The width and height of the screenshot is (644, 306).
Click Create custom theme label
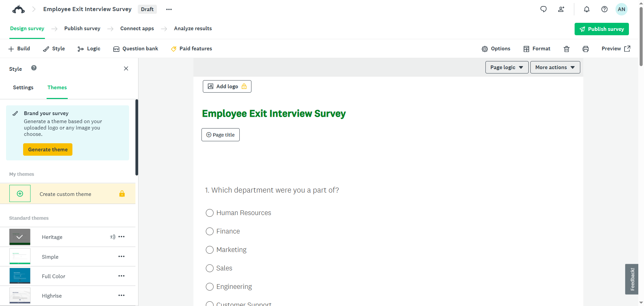[x=65, y=194]
